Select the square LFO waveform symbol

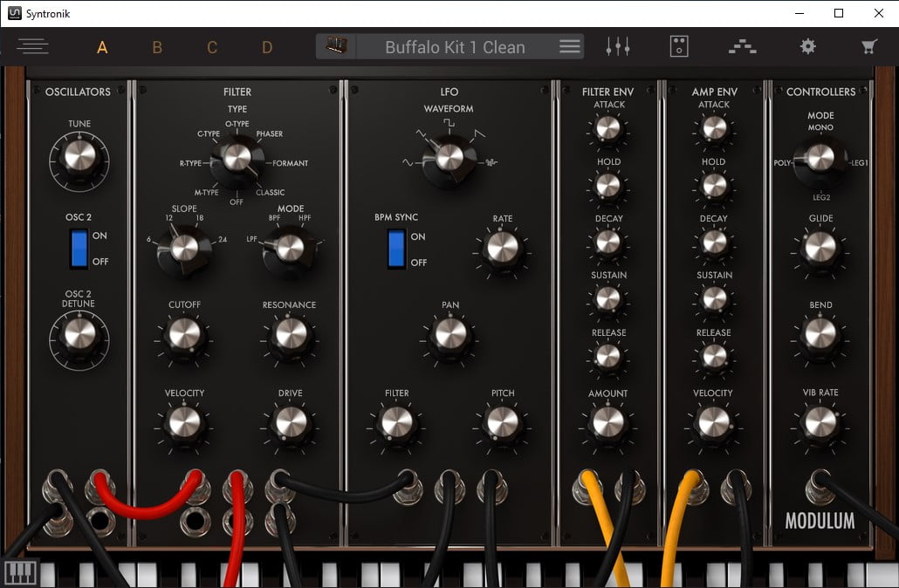coord(449,123)
